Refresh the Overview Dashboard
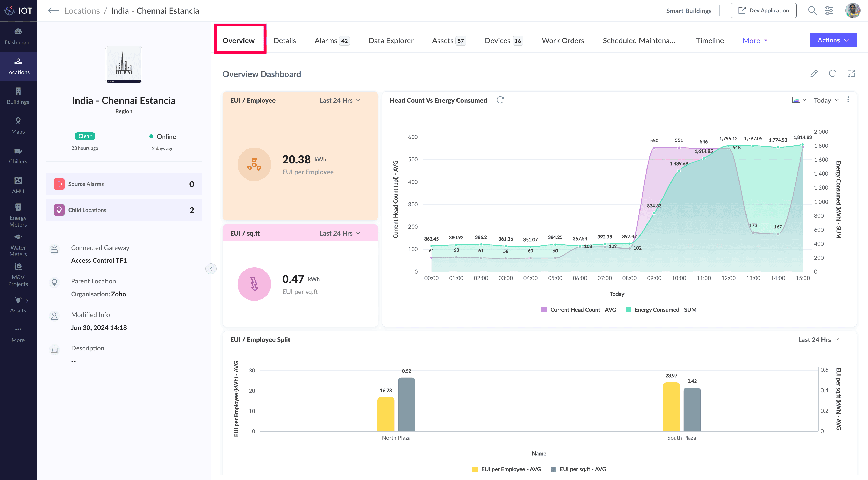Viewport: 868px width, 480px height. (832, 73)
